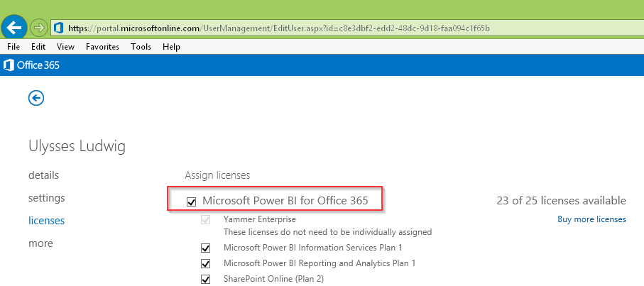Open the Tools menu
Viewport: 644px width, 286px height.
tap(141, 47)
